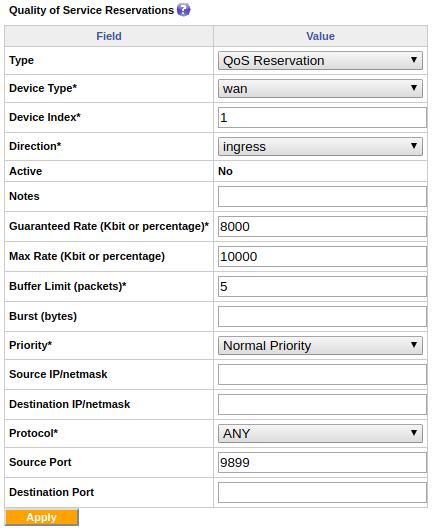The image size is (443, 530).
Task: Focus the Source IP/netmask input
Action: (322, 375)
